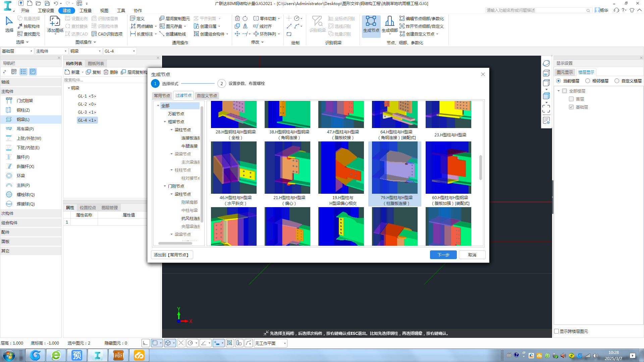644x362 pixels.
Task: Click the undo arrow in title bar
Action: [56, 3]
